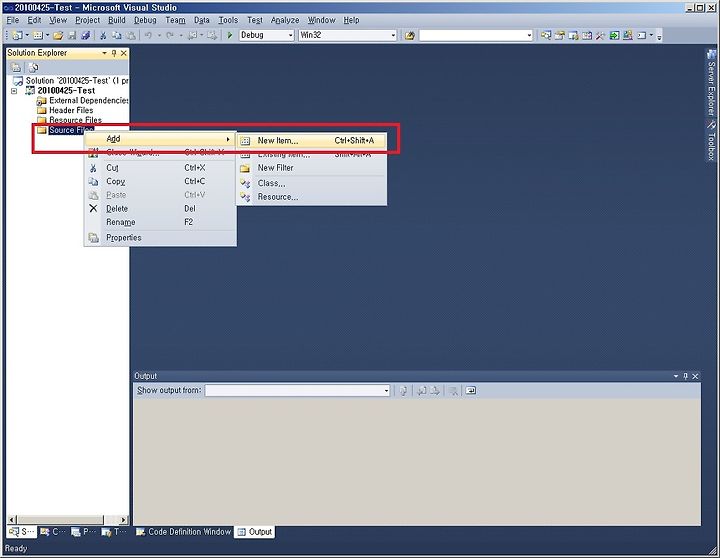Click the Copy toolbar icon
The width and height of the screenshot is (720, 558).
[117, 35]
